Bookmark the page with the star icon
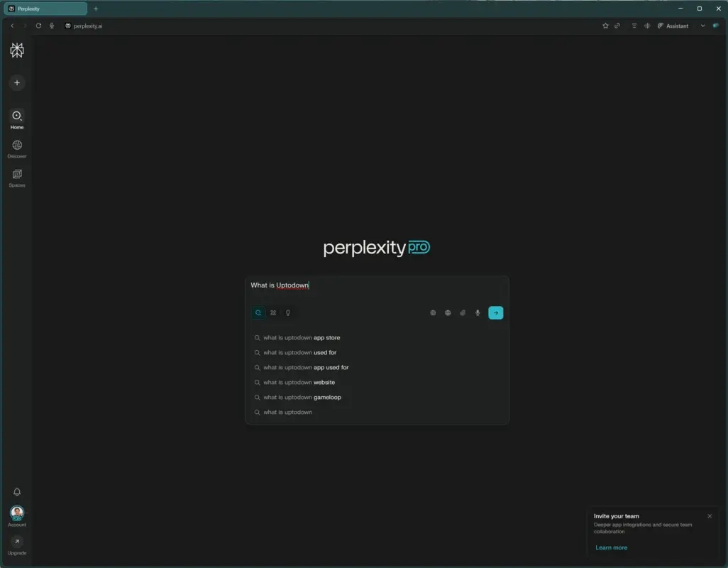Viewport: 728px width, 568px height. [605, 26]
